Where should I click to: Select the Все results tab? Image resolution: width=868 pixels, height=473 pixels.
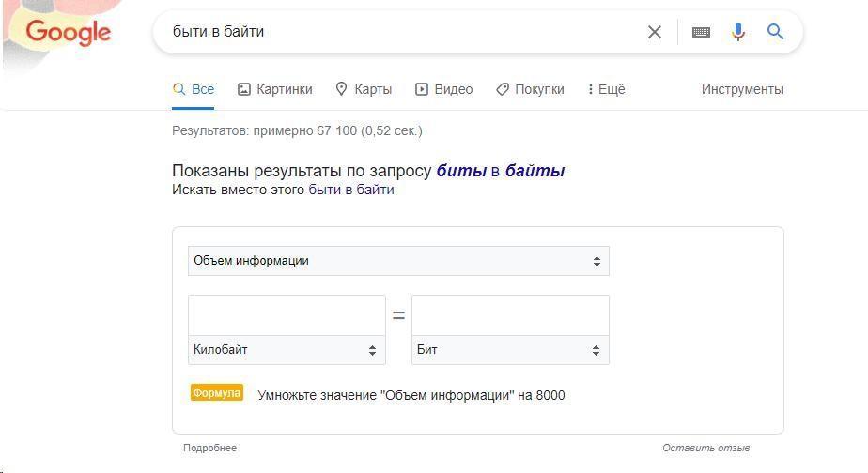click(194, 89)
